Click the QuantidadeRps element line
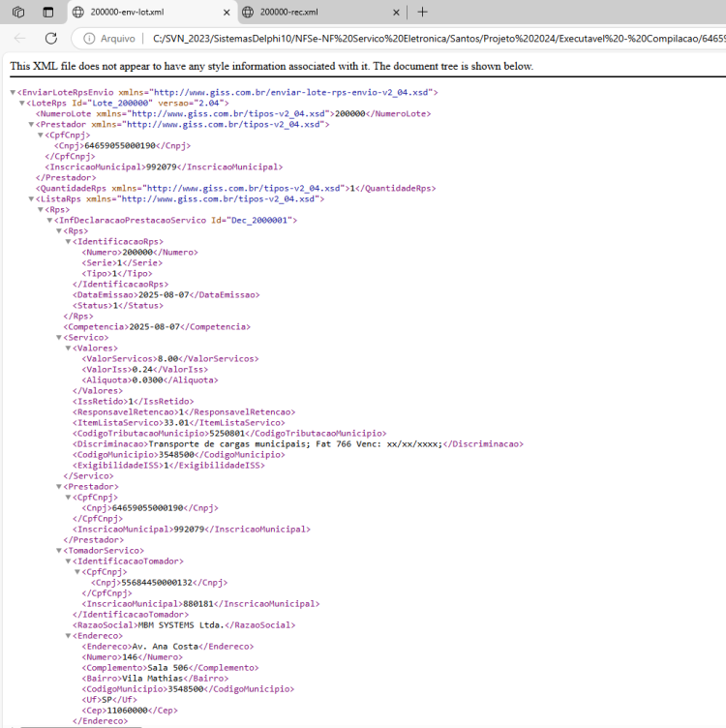 [236, 189]
